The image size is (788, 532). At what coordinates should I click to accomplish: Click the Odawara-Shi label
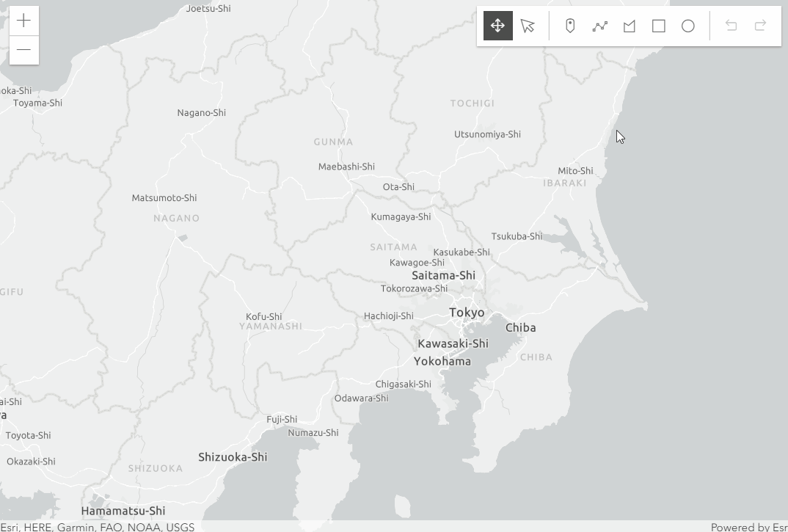point(361,398)
